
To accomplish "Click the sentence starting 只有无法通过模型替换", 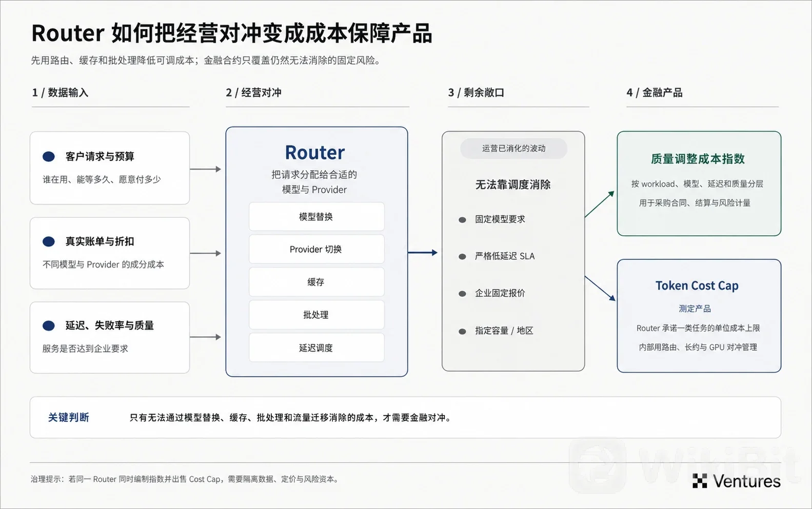I will (x=292, y=418).
